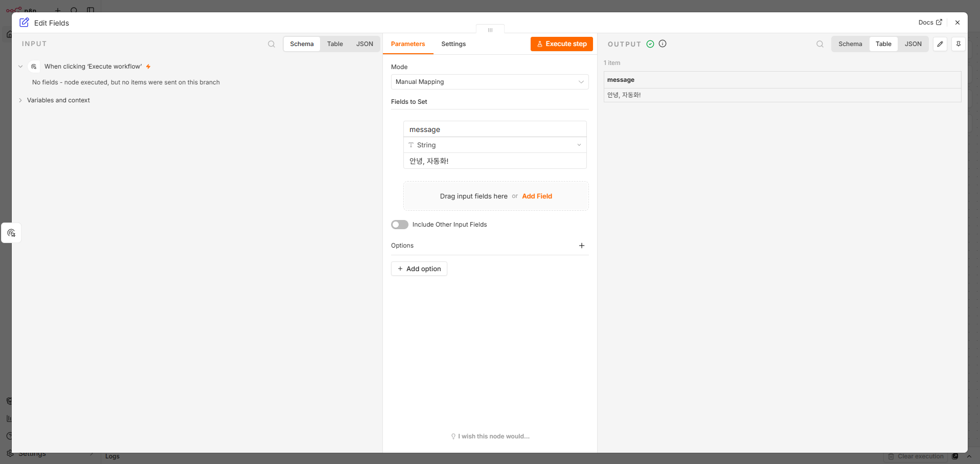Select input Schema view
980x464 pixels.
coord(302,44)
